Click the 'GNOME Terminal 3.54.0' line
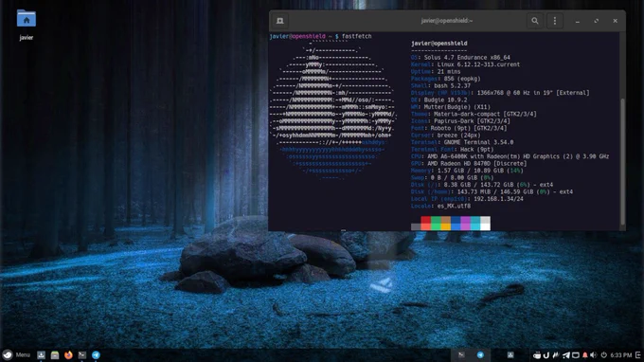The image size is (644, 362). click(x=462, y=142)
